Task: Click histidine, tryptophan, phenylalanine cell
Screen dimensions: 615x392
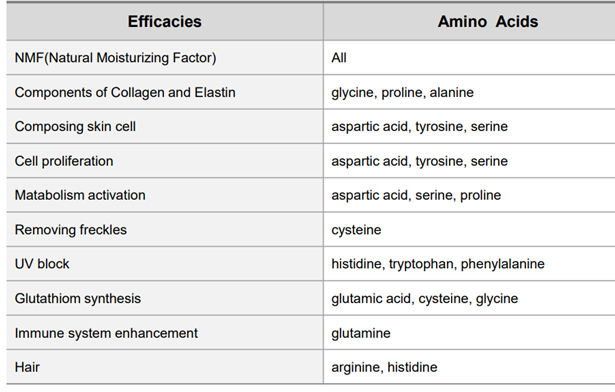Action: [469, 264]
